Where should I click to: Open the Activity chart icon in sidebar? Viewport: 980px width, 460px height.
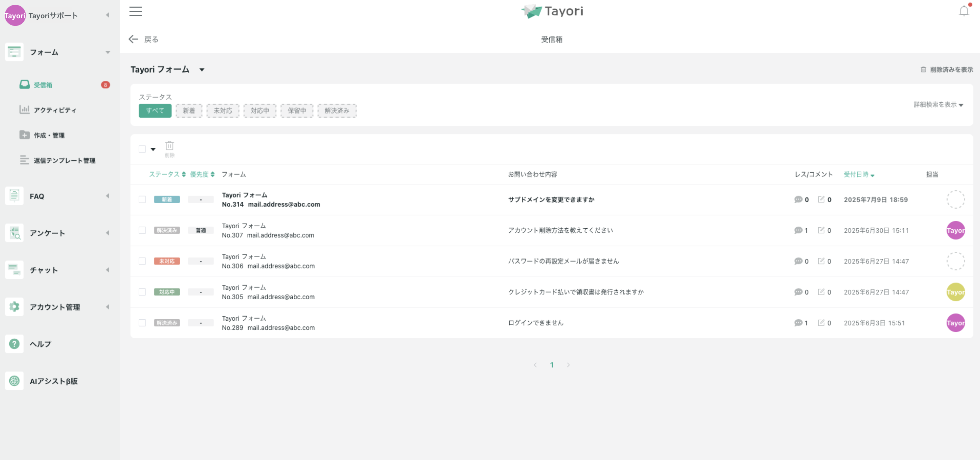(x=24, y=110)
